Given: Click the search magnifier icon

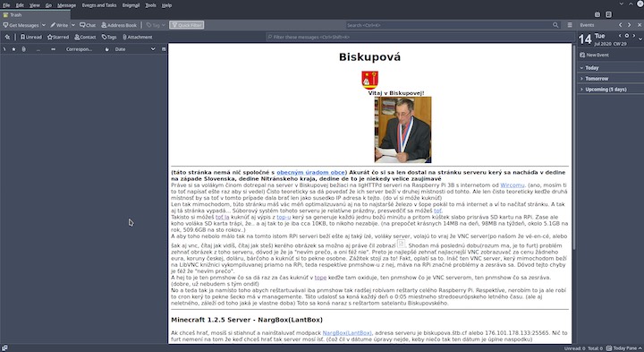Looking at the screenshot, I should point(555,25).
